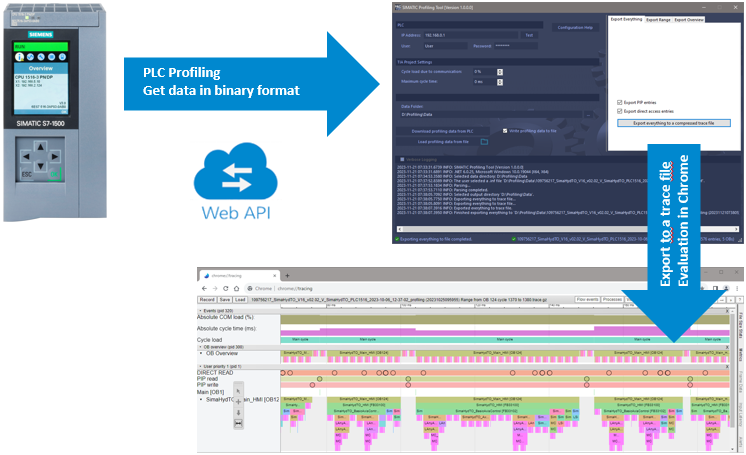The image size is (746, 455).
Task: Select the Main [OB1] track label
Action: pos(210,392)
